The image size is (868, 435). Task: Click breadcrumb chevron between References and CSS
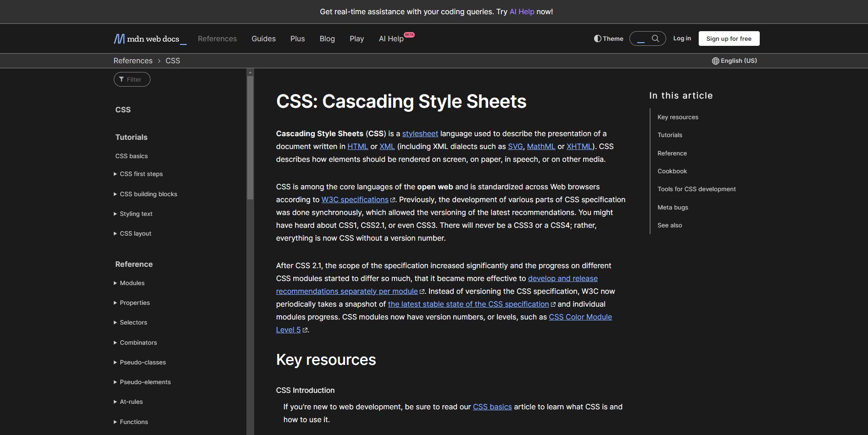pos(159,61)
